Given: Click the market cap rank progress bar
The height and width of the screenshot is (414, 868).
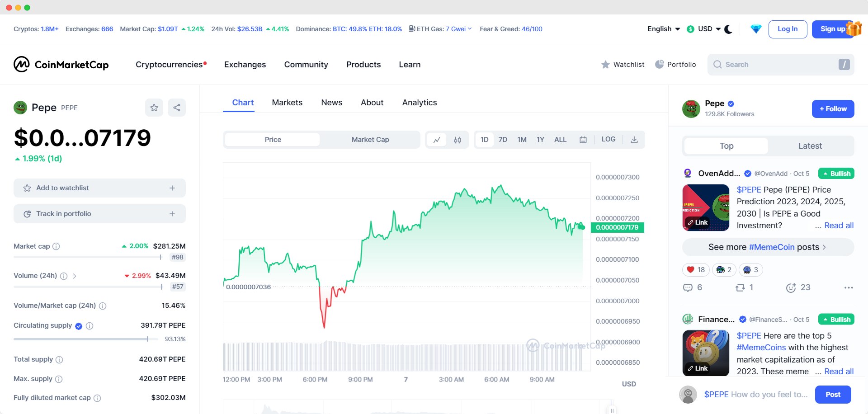Looking at the screenshot, I should tap(87, 257).
